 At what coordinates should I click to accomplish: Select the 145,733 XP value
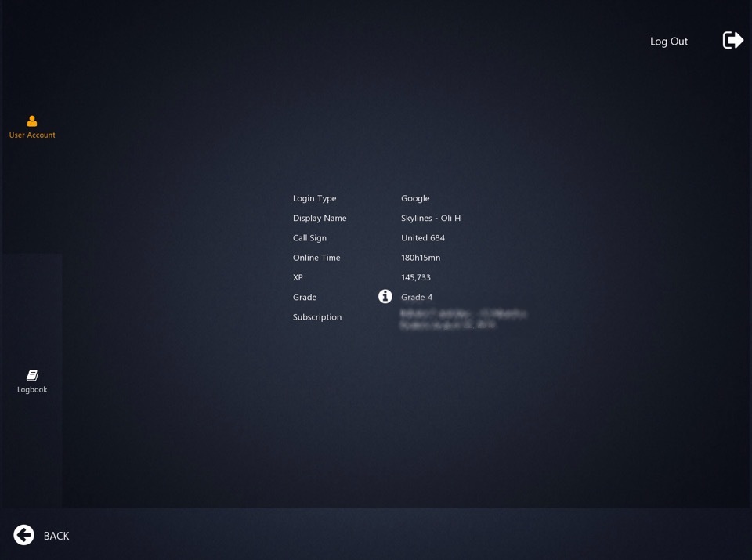416,277
